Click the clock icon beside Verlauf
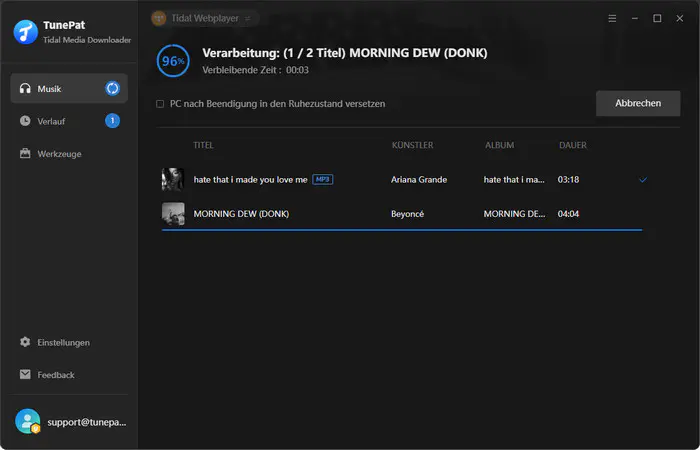The height and width of the screenshot is (450, 700). coord(25,121)
